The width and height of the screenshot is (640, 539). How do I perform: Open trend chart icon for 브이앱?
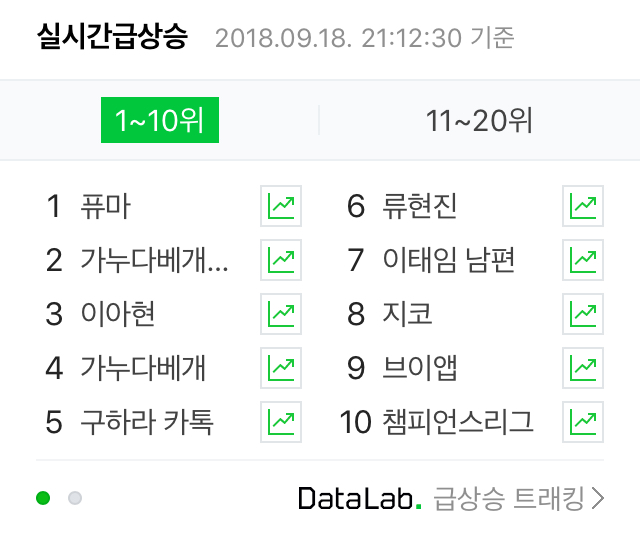pyautogui.click(x=583, y=368)
